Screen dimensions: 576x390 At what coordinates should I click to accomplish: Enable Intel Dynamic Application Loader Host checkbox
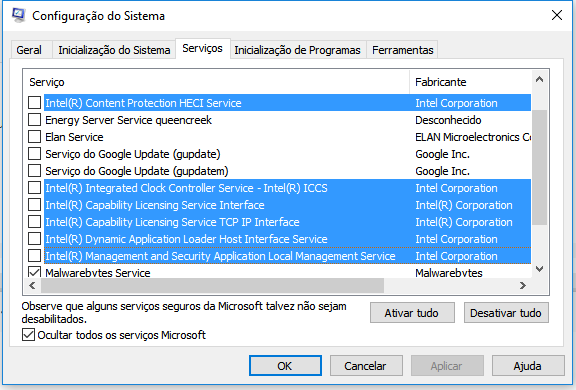35,239
